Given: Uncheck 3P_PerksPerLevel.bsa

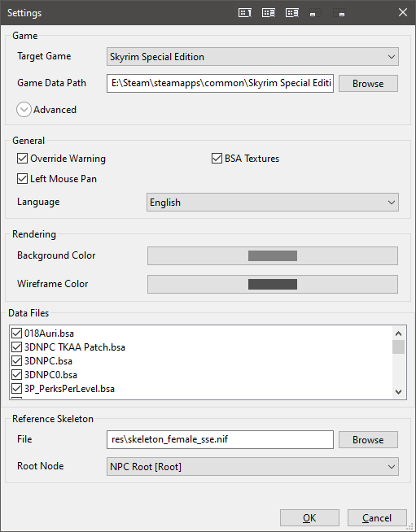Looking at the screenshot, I should [x=16, y=389].
